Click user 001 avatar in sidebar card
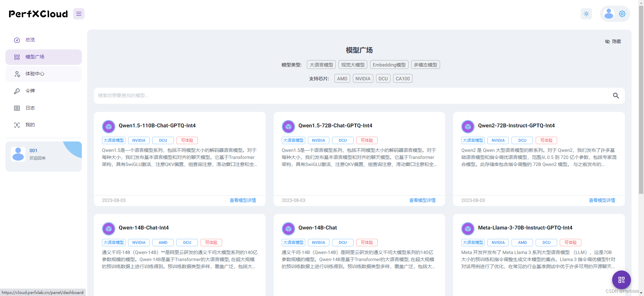The height and width of the screenshot is (296, 644). (18, 154)
